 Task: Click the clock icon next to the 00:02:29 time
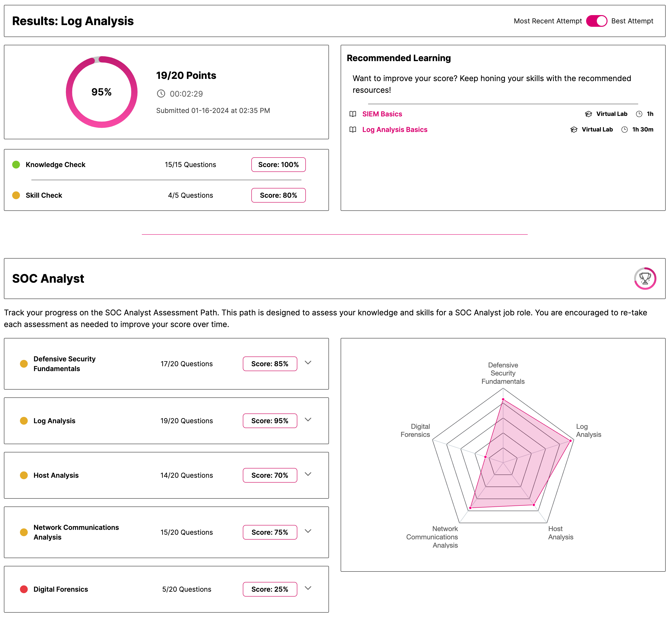point(161,94)
